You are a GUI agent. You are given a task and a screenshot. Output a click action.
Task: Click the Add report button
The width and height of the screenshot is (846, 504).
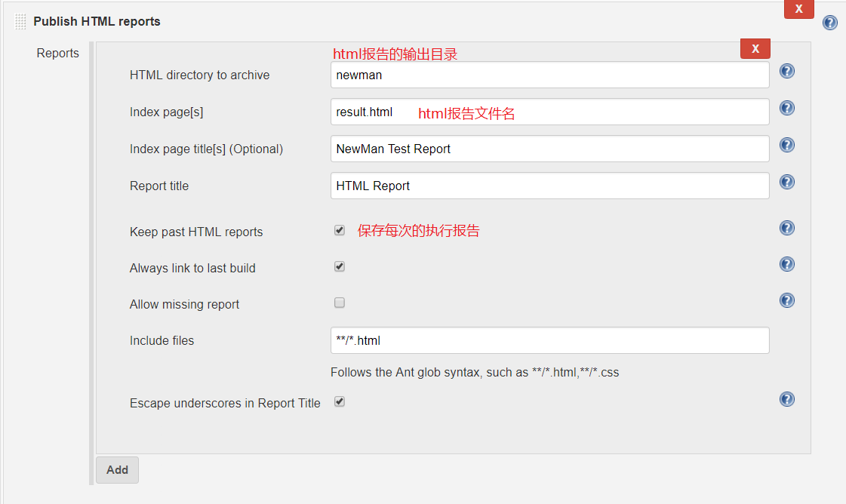click(x=117, y=470)
